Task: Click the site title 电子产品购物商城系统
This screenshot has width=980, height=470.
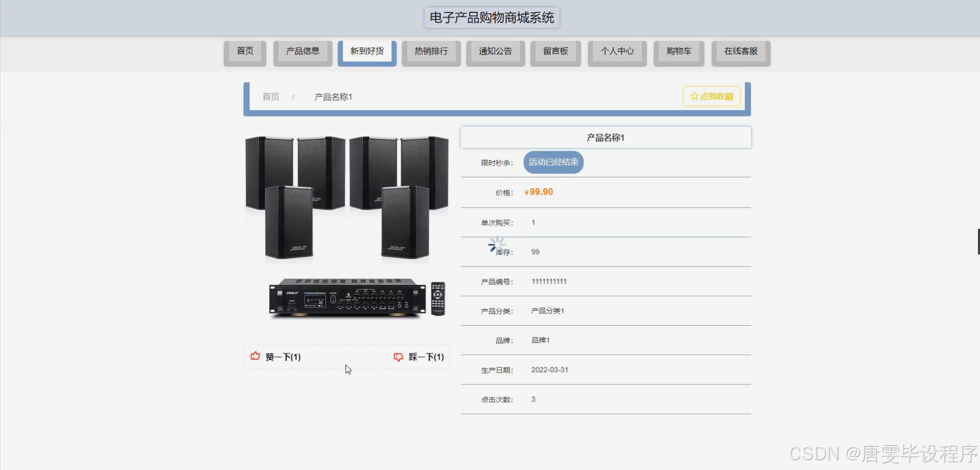Action: click(492, 18)
